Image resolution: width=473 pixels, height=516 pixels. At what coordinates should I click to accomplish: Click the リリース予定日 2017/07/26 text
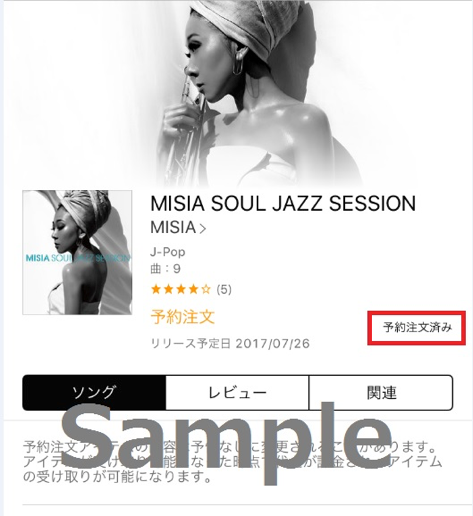230,343
